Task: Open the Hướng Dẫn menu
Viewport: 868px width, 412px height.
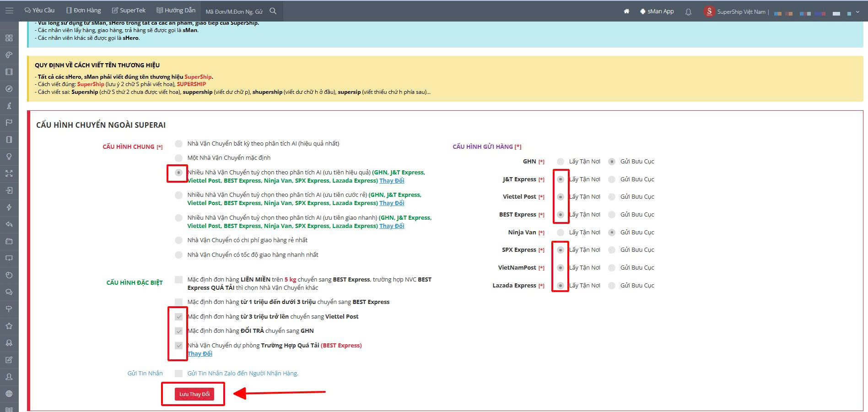Action: [x=176, y=10]
